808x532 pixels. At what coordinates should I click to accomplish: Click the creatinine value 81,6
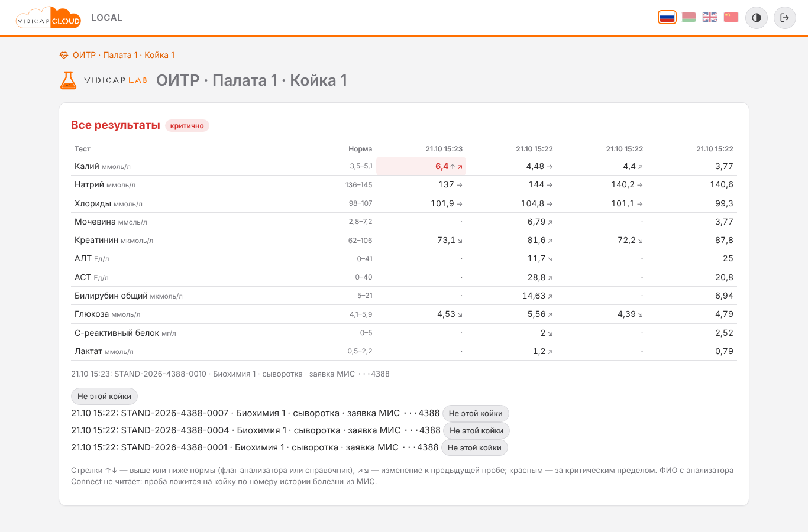click(536, 240)
